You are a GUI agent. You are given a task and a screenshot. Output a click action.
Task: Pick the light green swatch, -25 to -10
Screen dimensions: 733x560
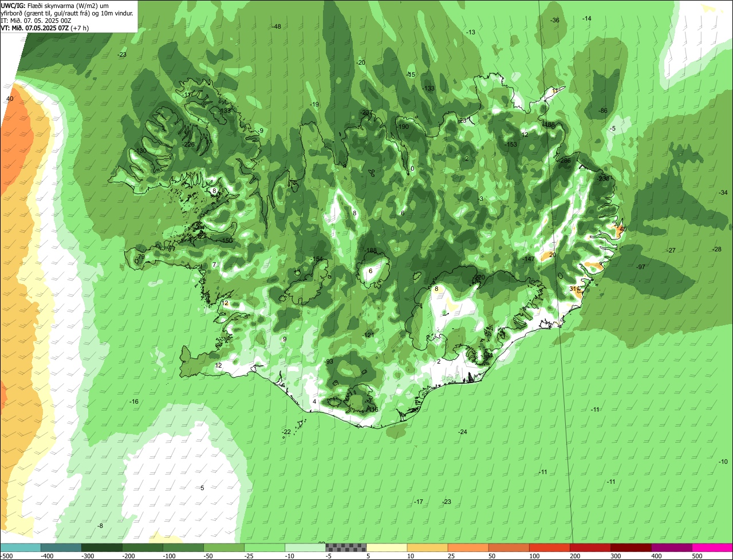265,548
